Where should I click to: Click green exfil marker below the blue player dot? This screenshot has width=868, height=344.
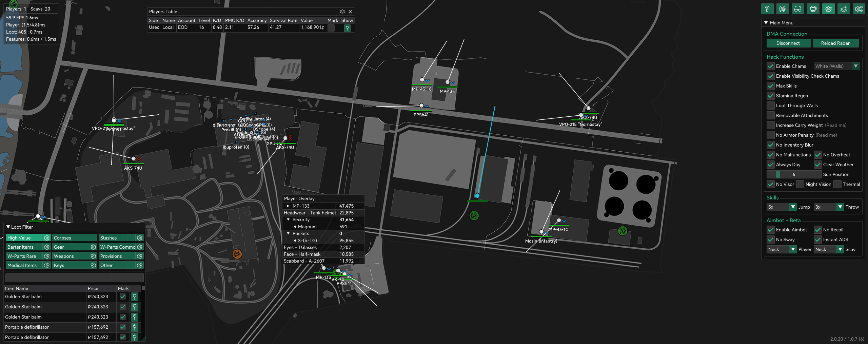pos(474,215)
